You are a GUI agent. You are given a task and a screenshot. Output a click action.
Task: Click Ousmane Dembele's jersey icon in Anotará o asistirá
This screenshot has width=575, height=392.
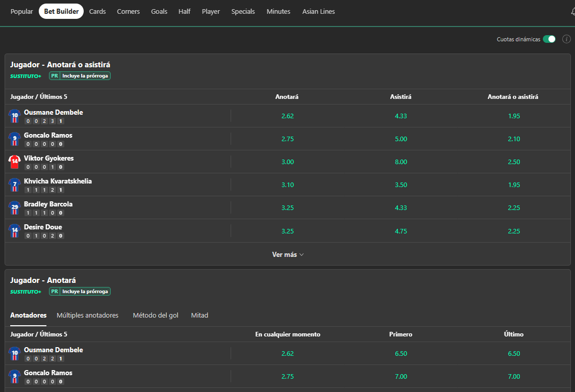click(x=15, y=116)
